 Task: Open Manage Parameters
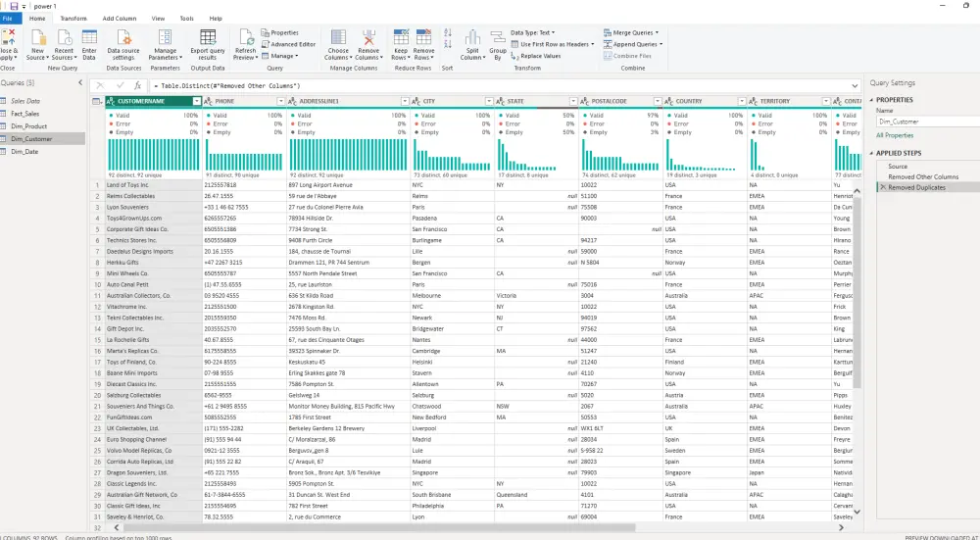165,45
